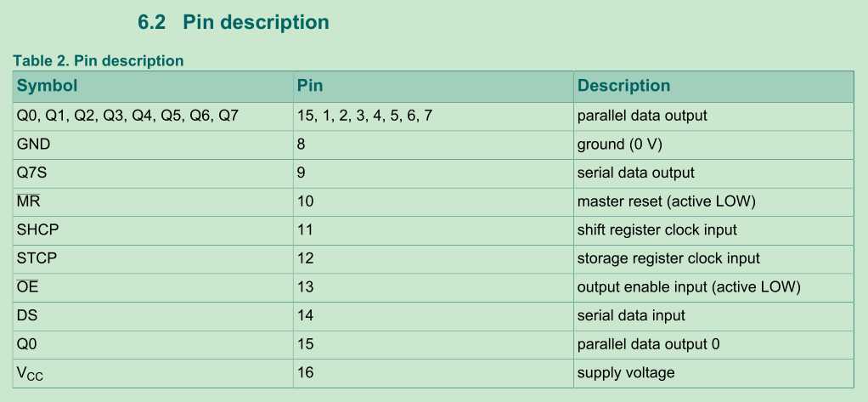Viewport: 868px width, 402px height.
Task: Click 'storage register clock input' description
Action: coord(668,258)
